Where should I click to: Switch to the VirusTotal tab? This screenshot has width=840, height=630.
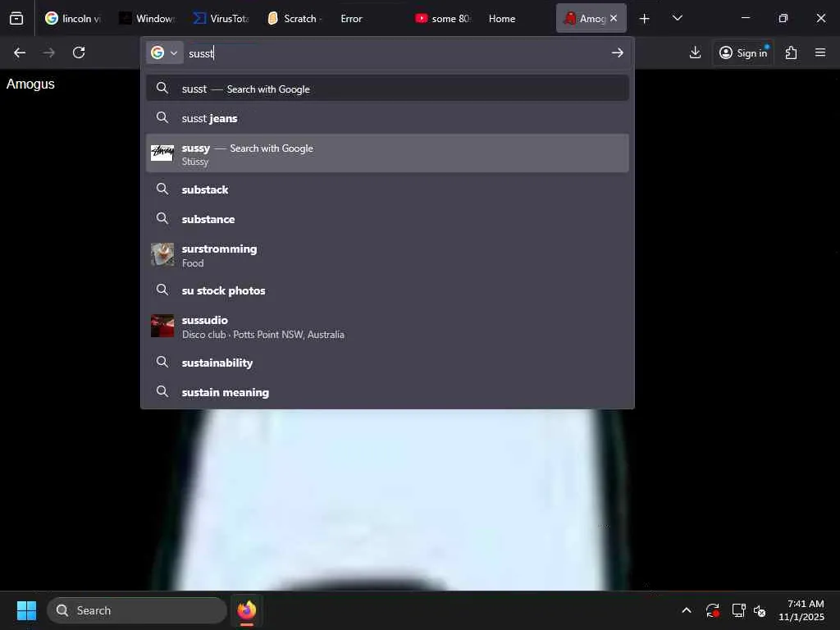coord(221,18)
